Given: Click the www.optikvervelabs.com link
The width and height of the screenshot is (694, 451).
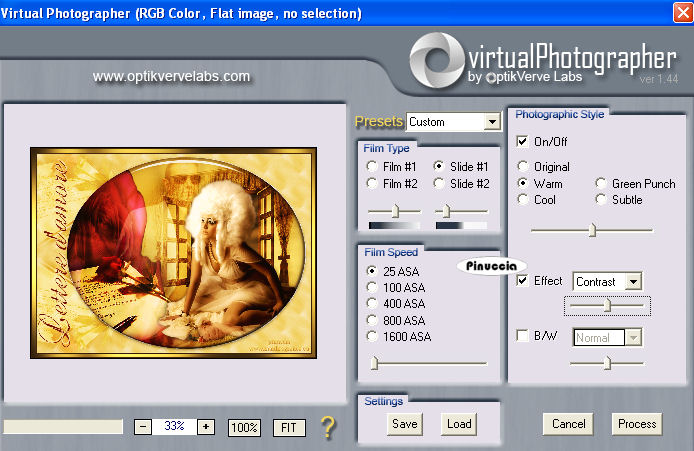Looking at the screenshot, I should click(171, 77).
